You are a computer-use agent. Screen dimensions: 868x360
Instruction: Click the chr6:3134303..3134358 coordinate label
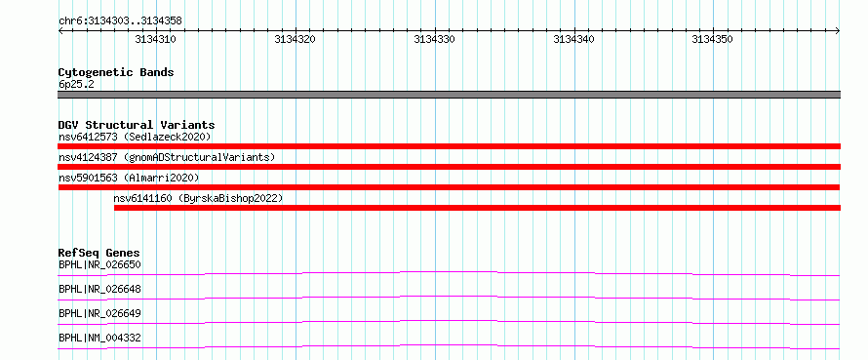coord(120,21)
